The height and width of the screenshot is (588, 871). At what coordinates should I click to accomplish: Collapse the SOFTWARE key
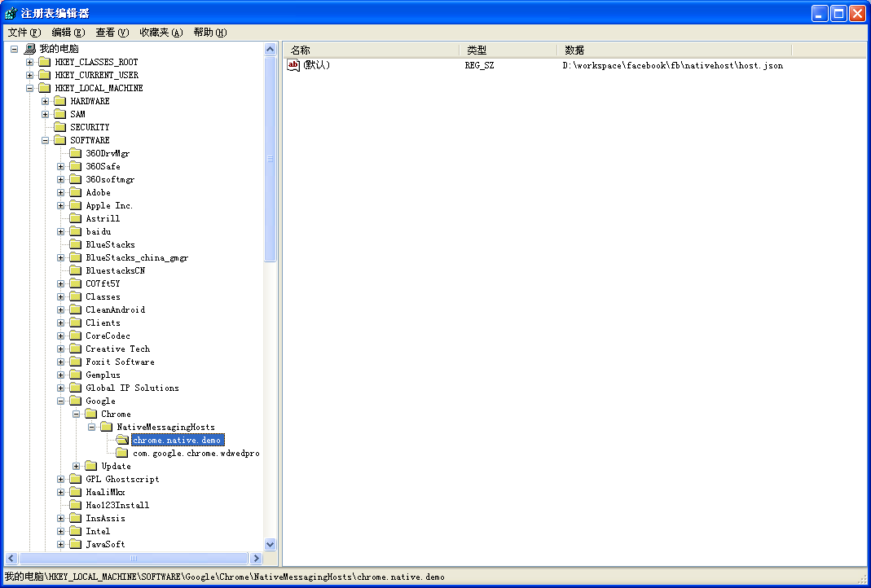coord(46,140)
